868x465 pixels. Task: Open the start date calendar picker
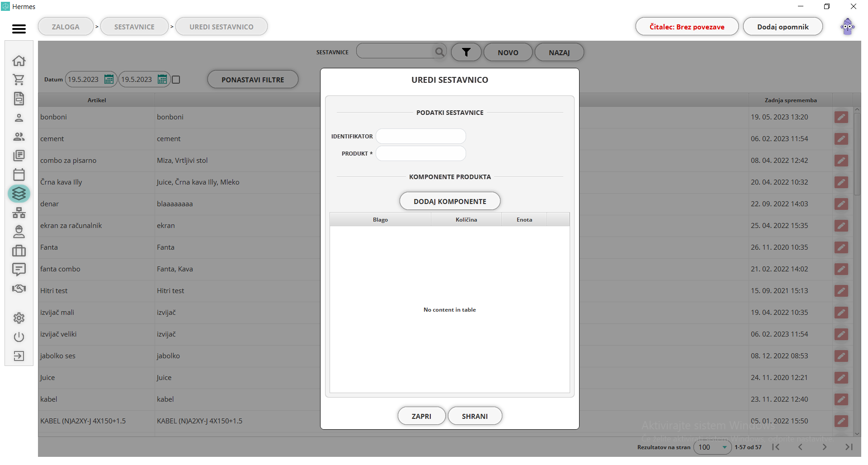pos(109,79)
